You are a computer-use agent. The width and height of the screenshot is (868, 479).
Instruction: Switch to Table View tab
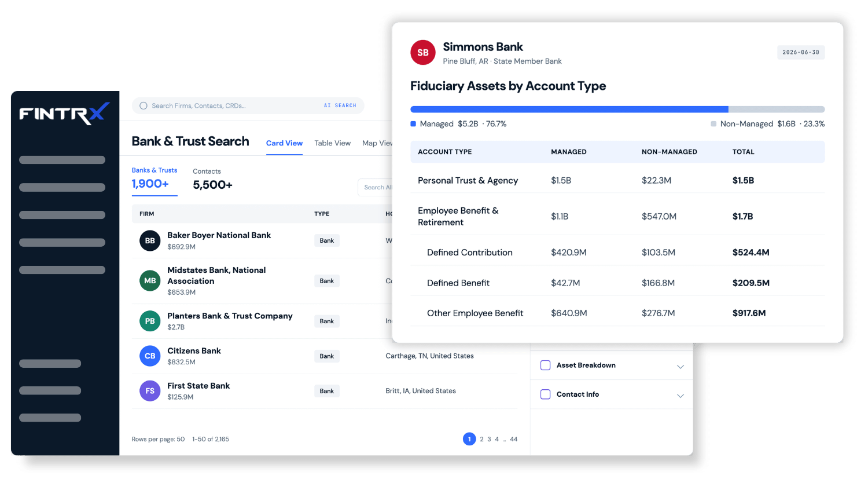[x=333, y=143]
